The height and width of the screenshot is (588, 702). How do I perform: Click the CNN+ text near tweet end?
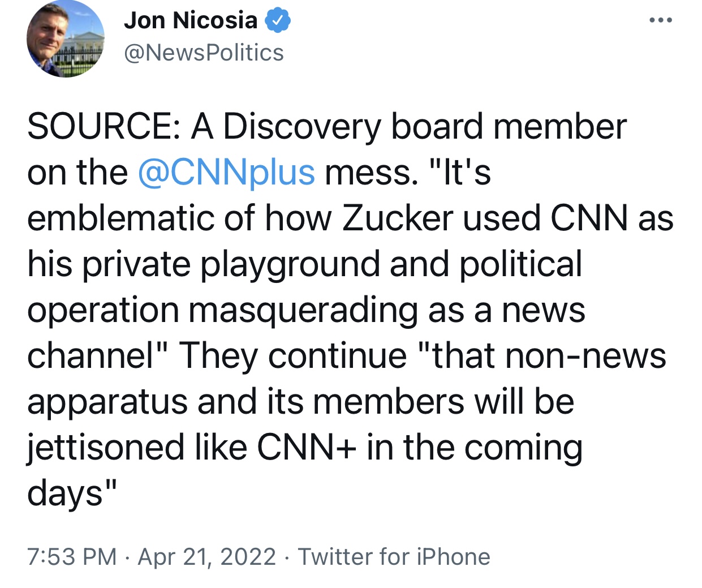(307, 448)
